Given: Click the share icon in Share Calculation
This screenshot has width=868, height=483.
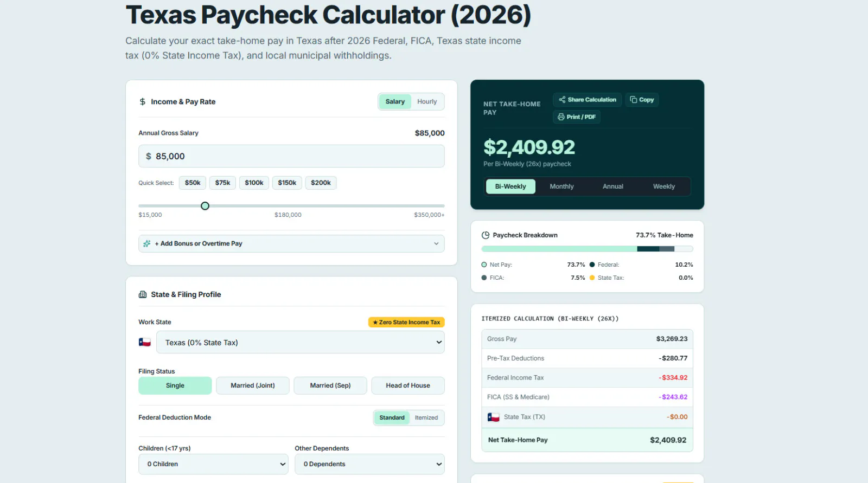Looking at the screenshot, I should click(562, 100).
